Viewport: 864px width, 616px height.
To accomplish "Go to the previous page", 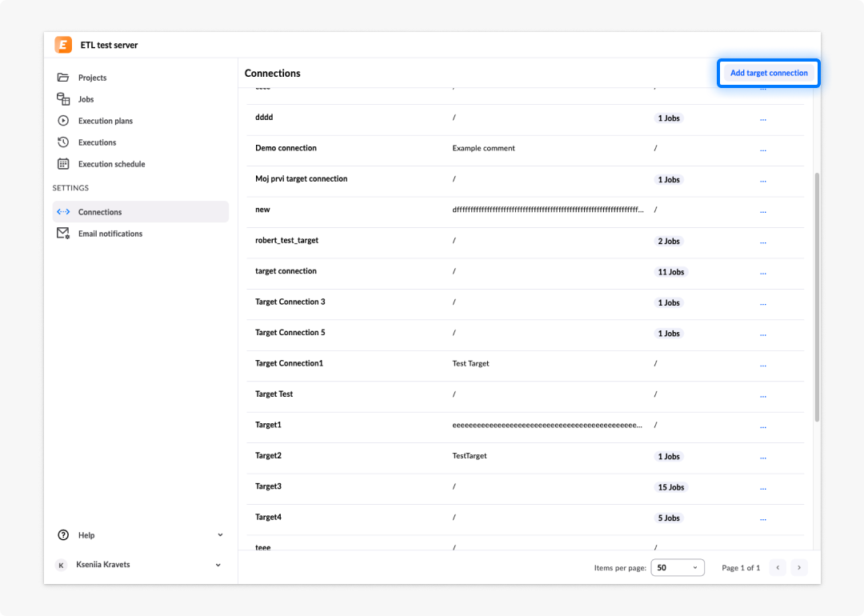I will [x=778, y=567].
